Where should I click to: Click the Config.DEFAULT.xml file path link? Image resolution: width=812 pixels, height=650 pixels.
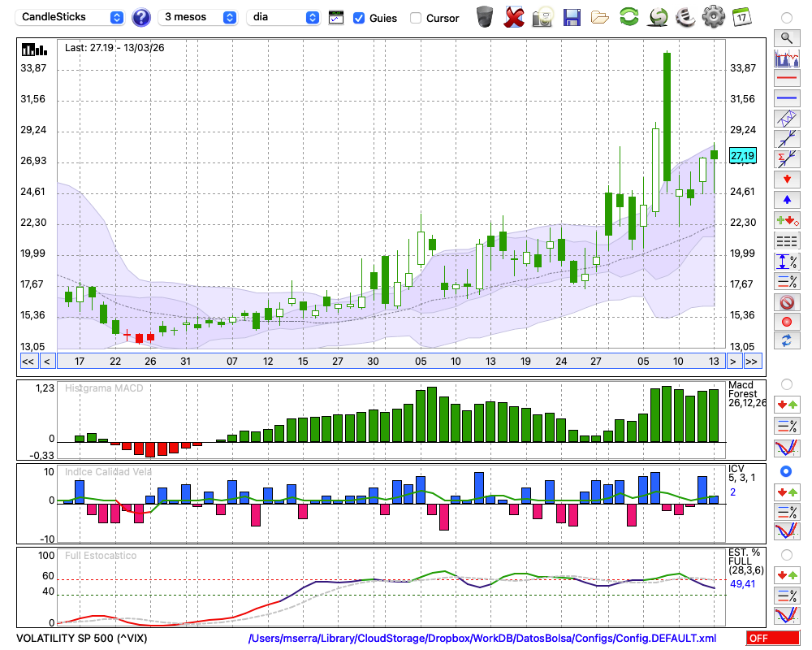click(x=482, y=639)
